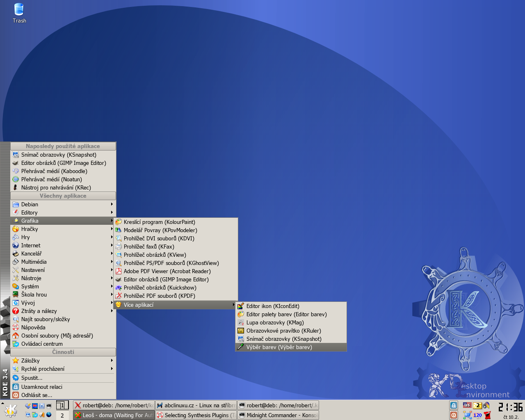Expand the Záložky submenu arrow
The height and width of the screenshot is (420, 525).
tap(112, 361)
